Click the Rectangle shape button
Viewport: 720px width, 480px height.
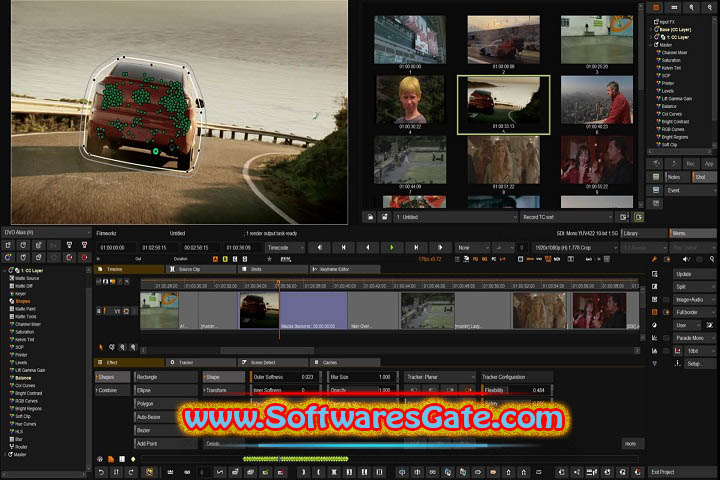tap(166, 377)
